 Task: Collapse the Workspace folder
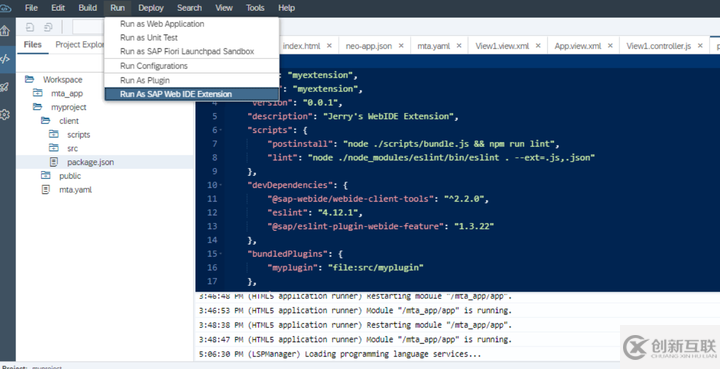pyautogui.click(x=29, y=79)
